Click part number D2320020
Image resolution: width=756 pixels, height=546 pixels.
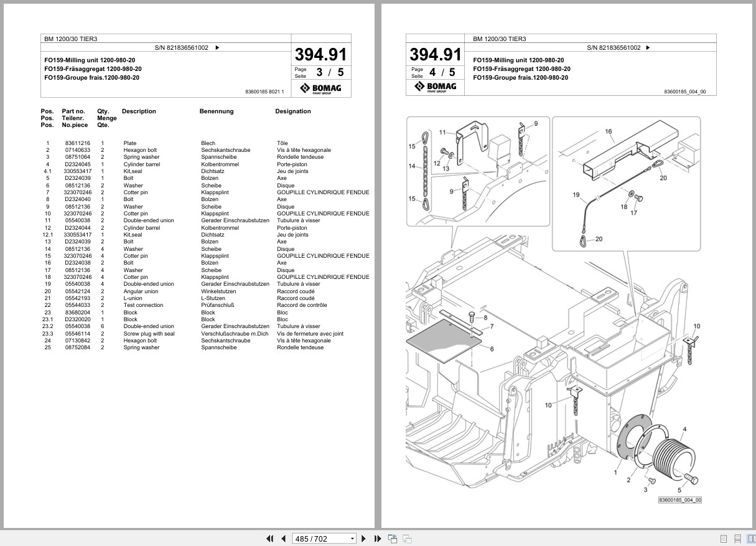point(77,319)
